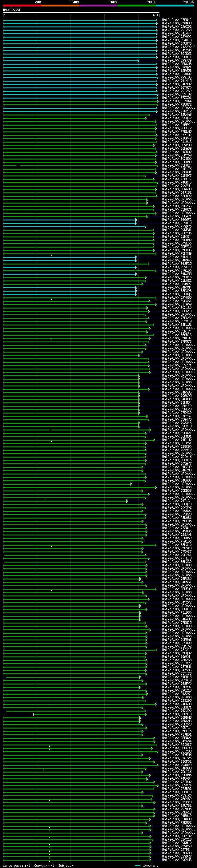The image size is (197, 868).
Task: Select hit UniRef100_P10507
Action: pyautogui.click(x=176, y=511)
